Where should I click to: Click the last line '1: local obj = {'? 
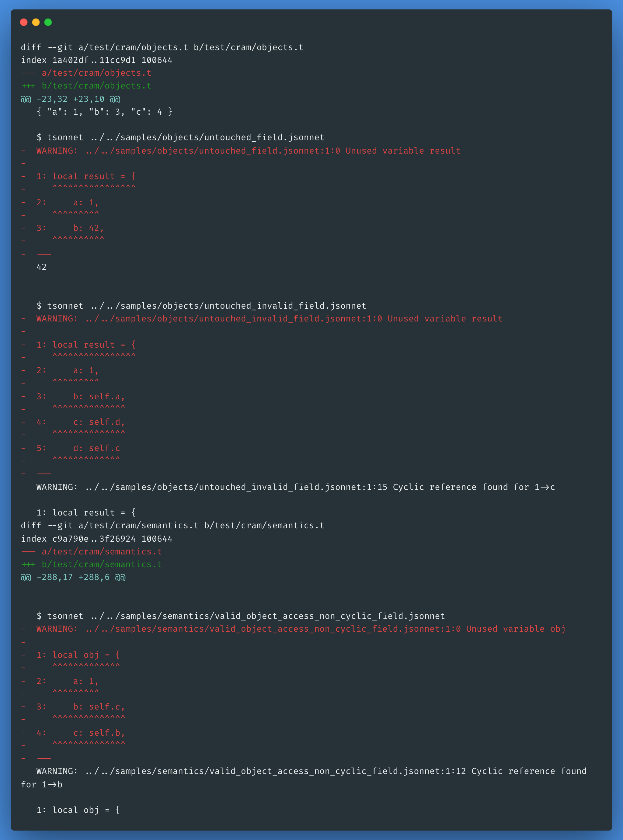(x=78, y=810)
